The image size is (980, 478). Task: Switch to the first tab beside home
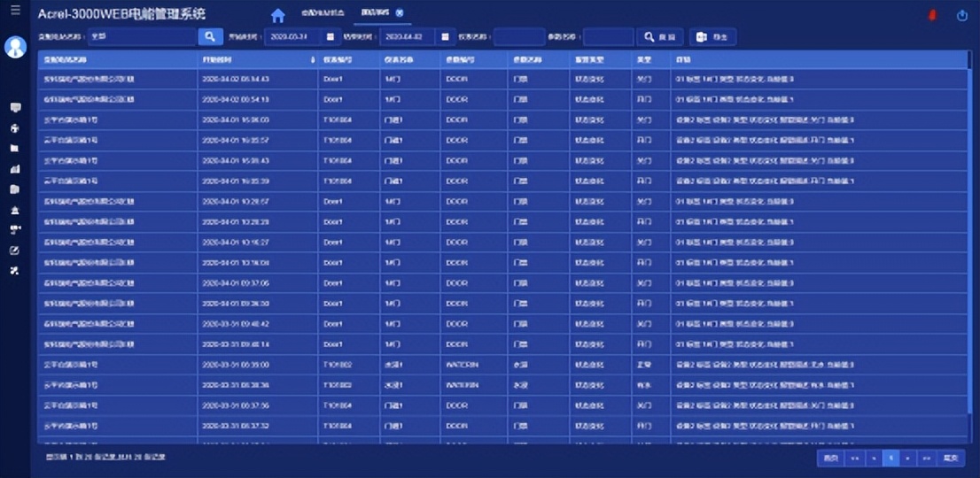click(x=323, y=13)
